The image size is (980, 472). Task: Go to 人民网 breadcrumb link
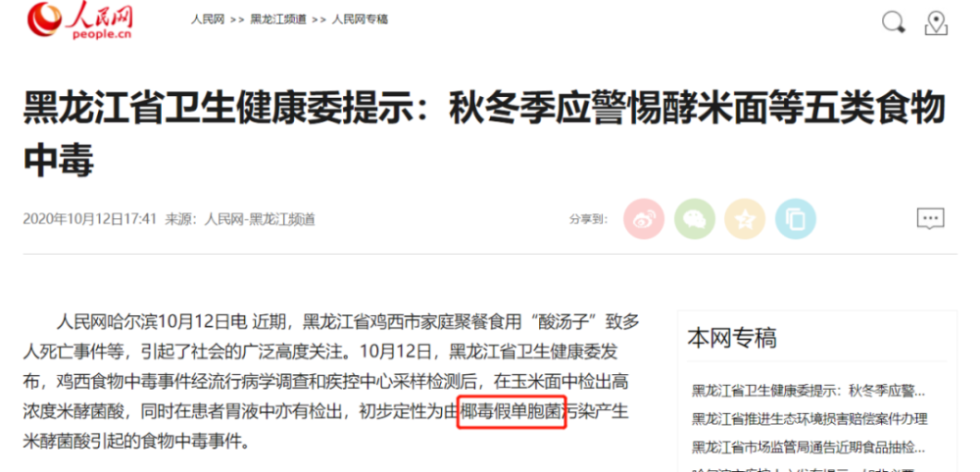(208, 20)
